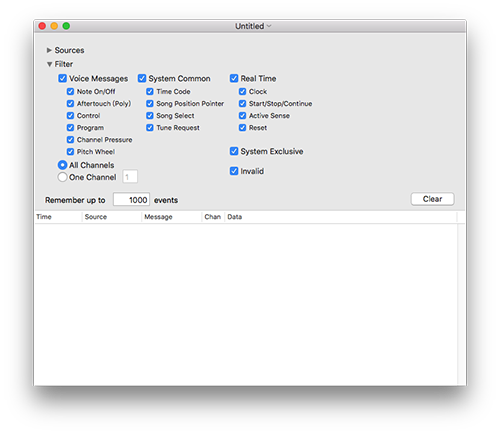Viewport: 500px width, 434px height.
Task: Toggle the Clock checkbox
Action: pyautogui.click(x=242, y=92)
